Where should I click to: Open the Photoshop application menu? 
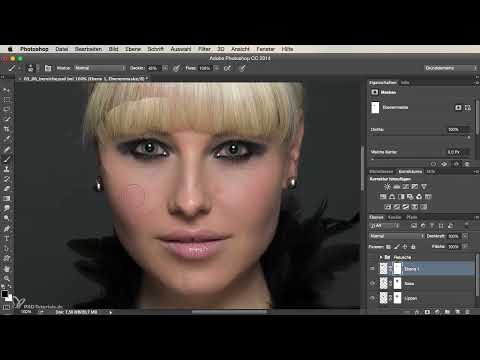tap(34, 49)
